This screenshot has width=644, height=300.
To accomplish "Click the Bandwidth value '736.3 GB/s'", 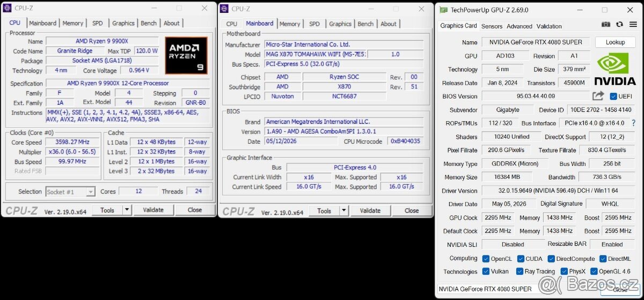I will [x=607, y=177].
